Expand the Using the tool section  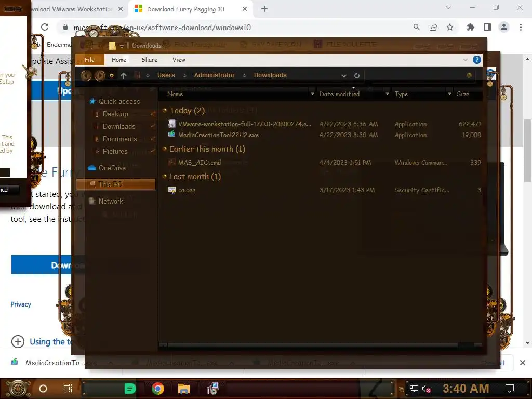tap(18, 341)
